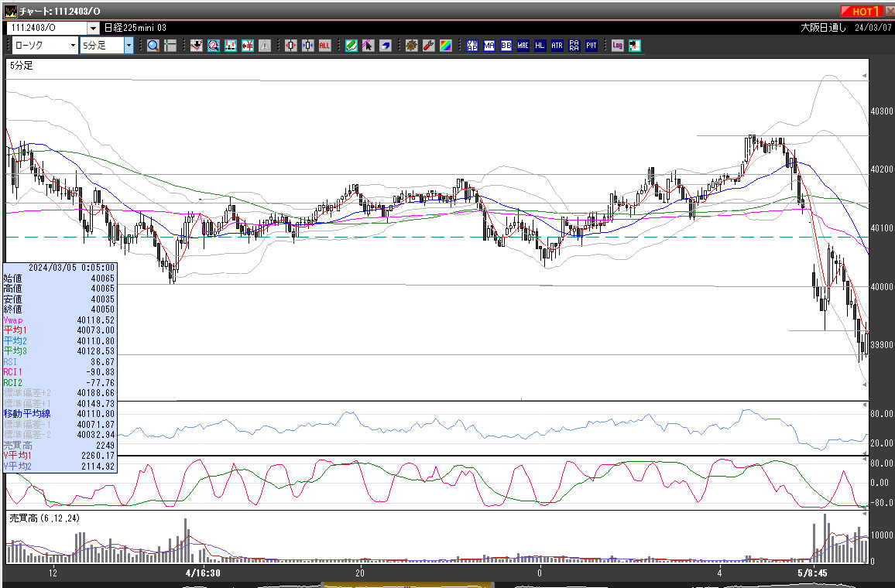The height and width of the screenshot is (588, 895).
Task: Click the 39900 price axis label
Action: click(881, 345)
